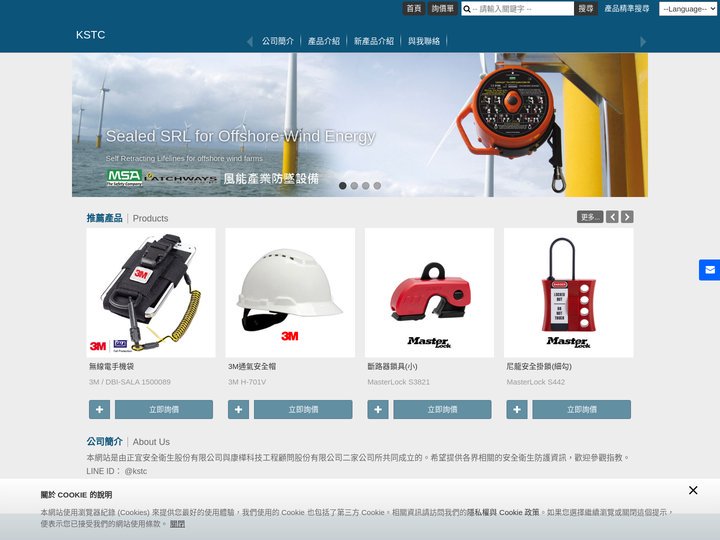Open the 詢價單 inquiry list
The image size is (720, 540).
(443, 8)
